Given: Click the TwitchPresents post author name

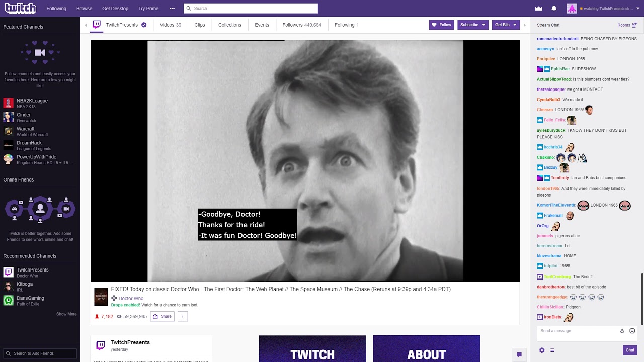Looking at the screenshot, I should coord(130,342).
